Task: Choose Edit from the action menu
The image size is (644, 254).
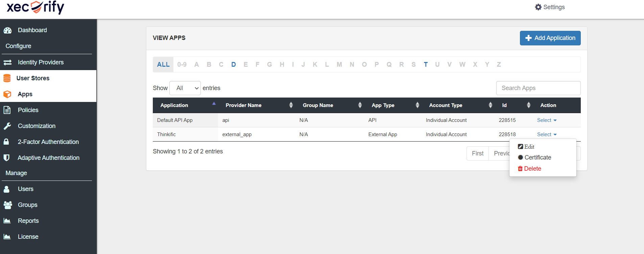Action: 526,147
